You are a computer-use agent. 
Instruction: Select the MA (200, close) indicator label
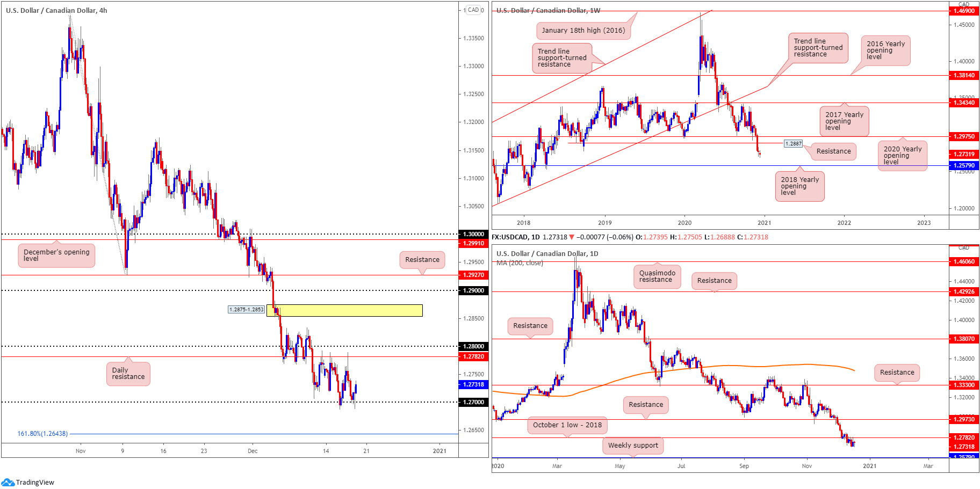(x=520, y=262)
